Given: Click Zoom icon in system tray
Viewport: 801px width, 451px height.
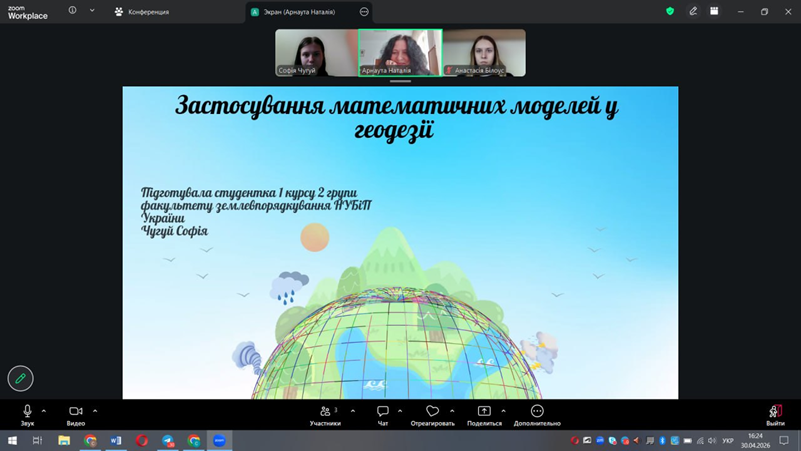Looking at the screenshot, I should point(600,440).
